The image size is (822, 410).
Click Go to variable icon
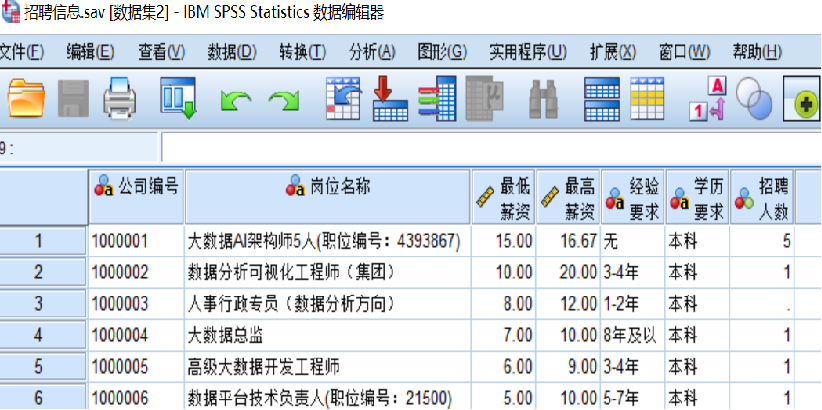click(x=391, y=98)
